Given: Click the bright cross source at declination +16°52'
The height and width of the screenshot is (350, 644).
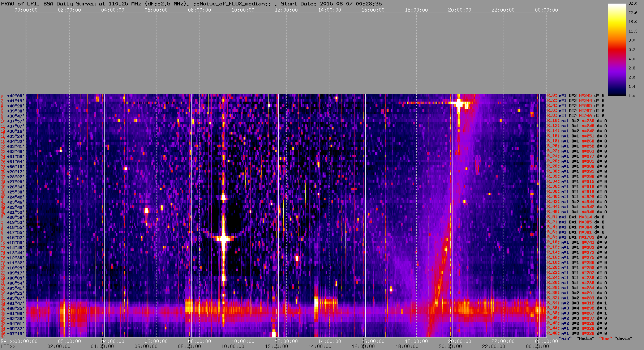Looking at the screenshot, I should pyautogui.click(x=223, y=238).
